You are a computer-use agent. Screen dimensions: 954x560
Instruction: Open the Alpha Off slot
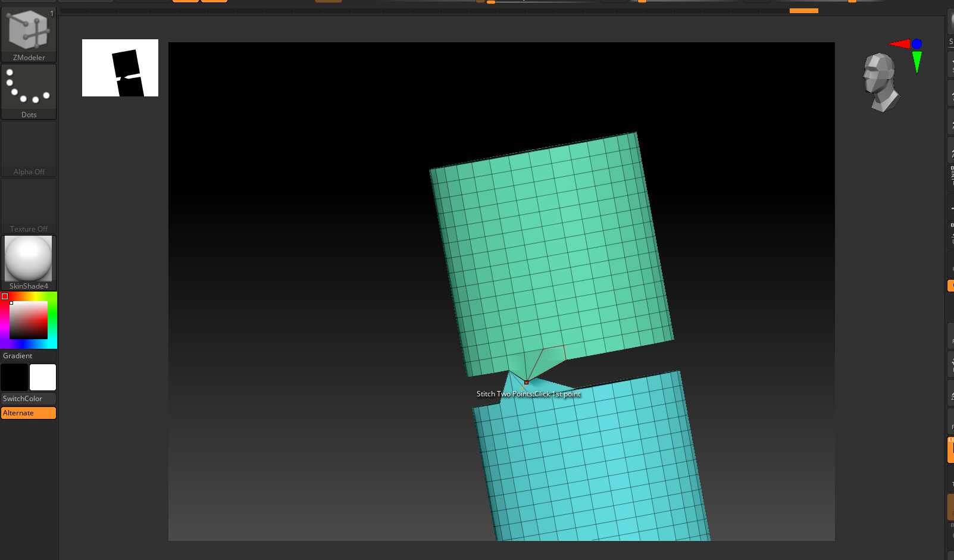click(x=29, y=149)
